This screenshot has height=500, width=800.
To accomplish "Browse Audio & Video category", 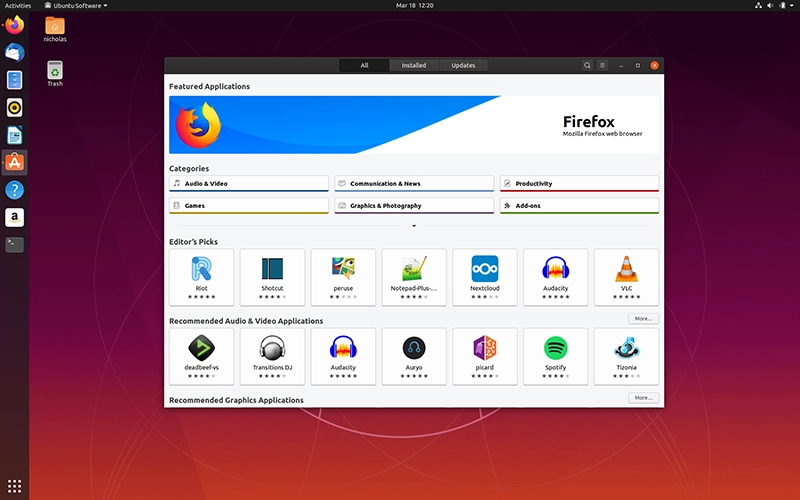I will tap(249, 184).
